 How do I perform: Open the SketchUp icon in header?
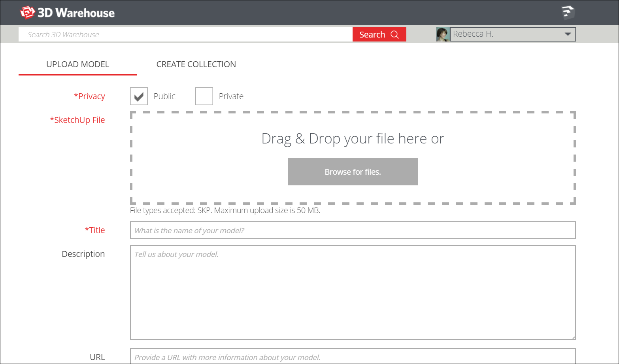point(568,13)
